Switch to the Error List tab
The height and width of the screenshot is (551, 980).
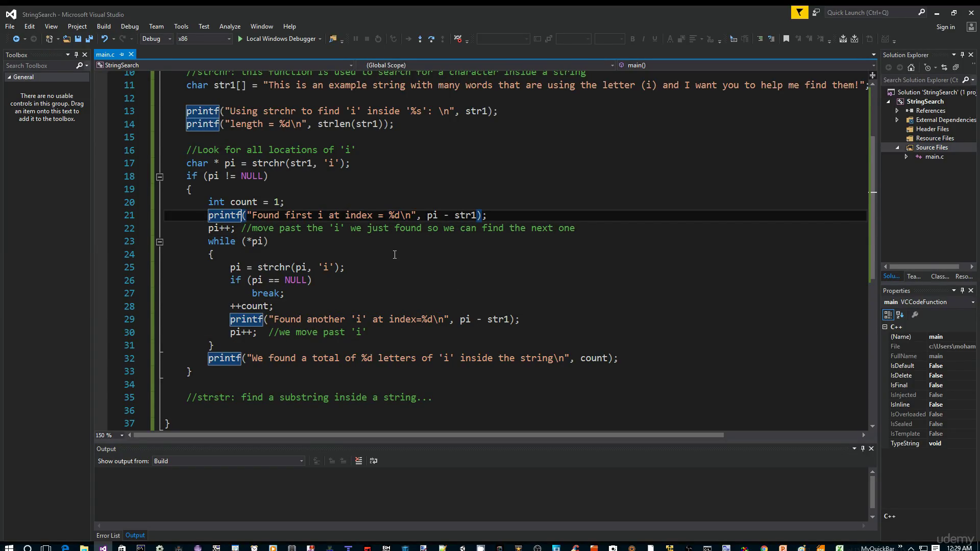[108, 535]
